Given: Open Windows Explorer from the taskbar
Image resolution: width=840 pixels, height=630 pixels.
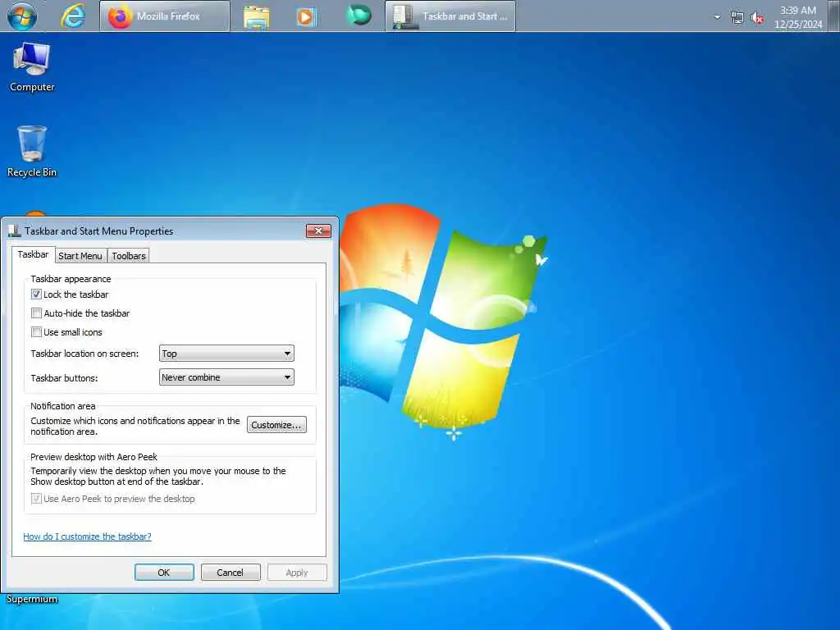Looking at the screenshot, I should [257, 16].
